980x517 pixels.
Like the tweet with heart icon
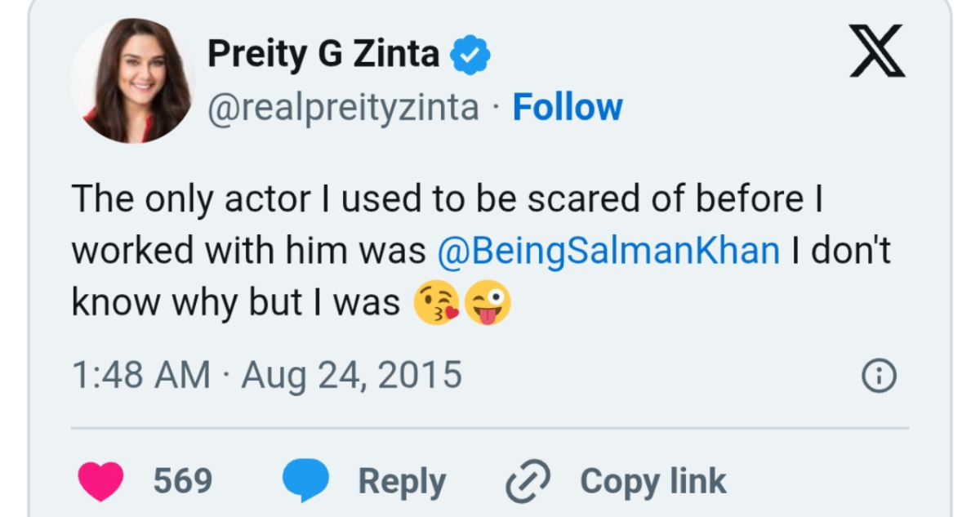[100, 481]
